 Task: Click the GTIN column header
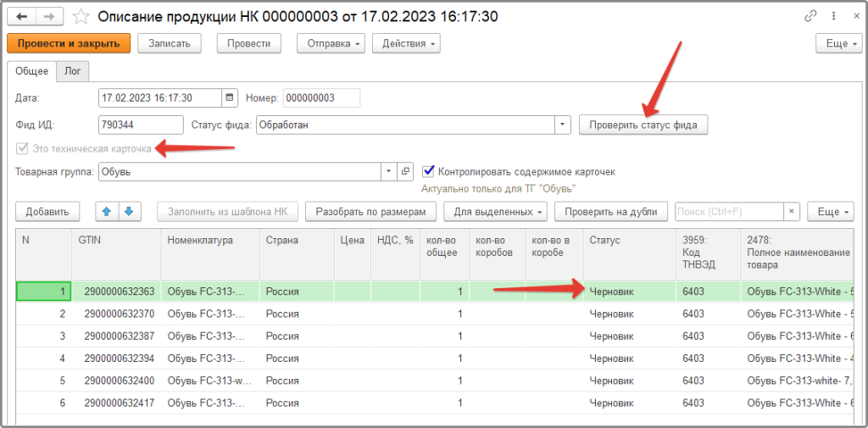(115, 253)
